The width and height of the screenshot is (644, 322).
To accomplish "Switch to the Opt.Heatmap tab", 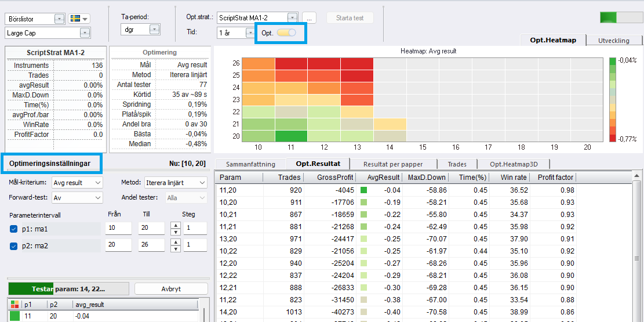I will pyautogui.click(x=553, y=40).
